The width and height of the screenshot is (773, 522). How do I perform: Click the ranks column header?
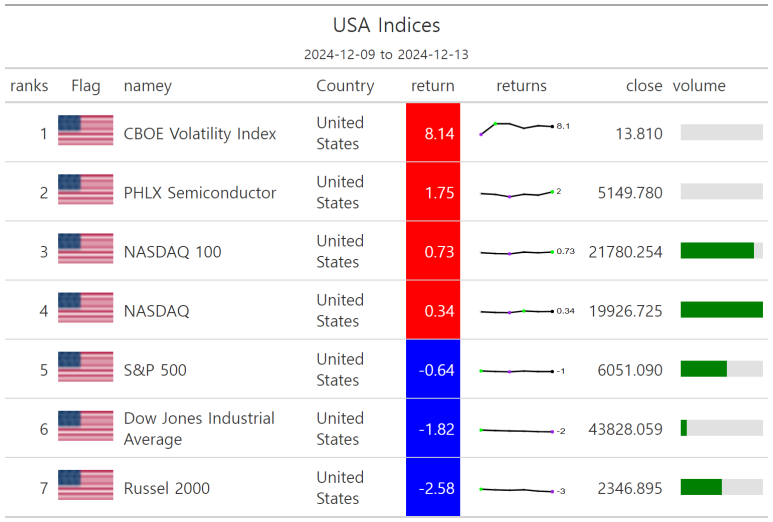coord(29,86)
